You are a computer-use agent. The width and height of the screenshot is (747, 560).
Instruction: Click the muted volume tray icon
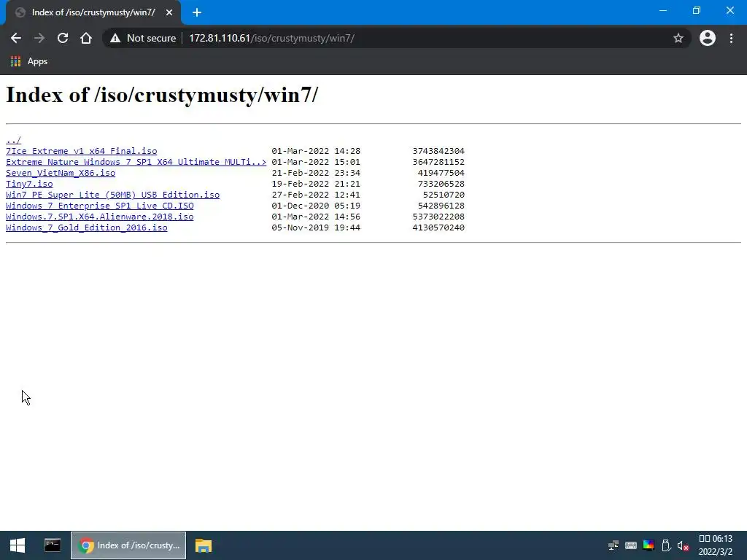(683, 545)
